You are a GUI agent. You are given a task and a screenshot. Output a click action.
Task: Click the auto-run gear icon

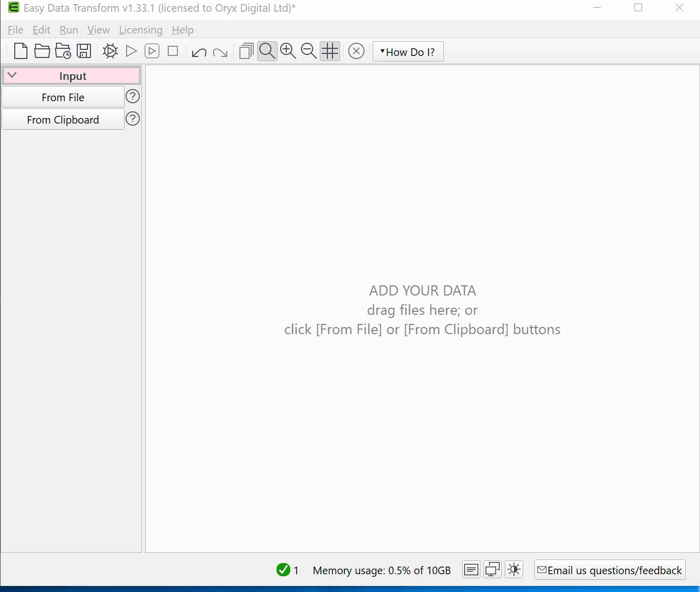(x=110, y=51)
